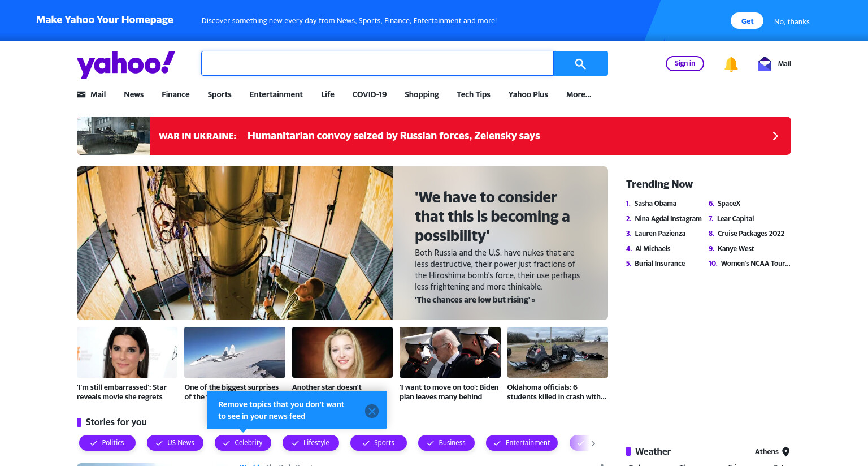Open trending topic Cruise Packages 2022
868x466 pixels.
751,234
